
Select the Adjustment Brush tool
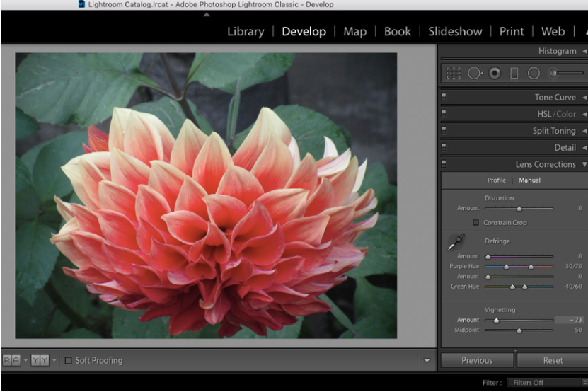coord(566,73)
